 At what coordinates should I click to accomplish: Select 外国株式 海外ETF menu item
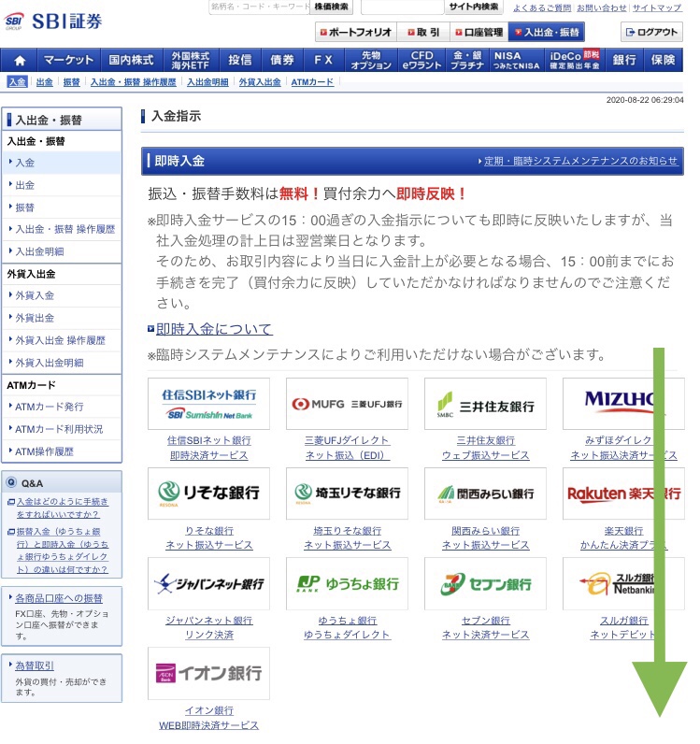point(191,60)
